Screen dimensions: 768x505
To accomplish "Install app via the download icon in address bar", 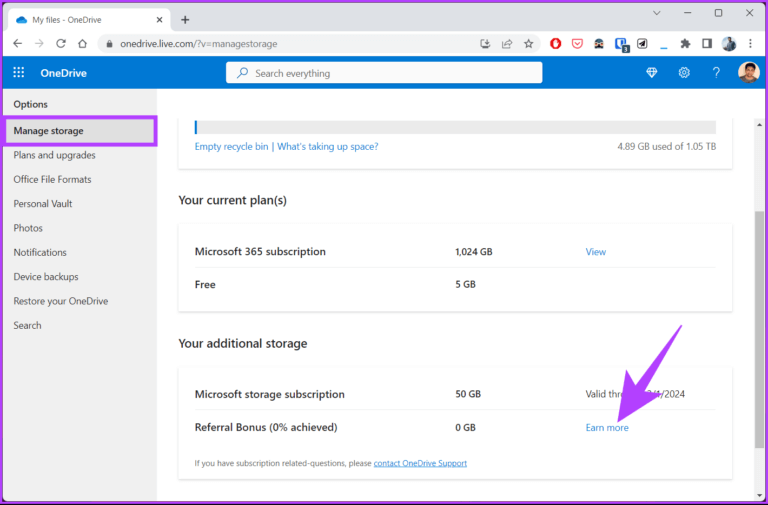I will [x=485, y=44].
